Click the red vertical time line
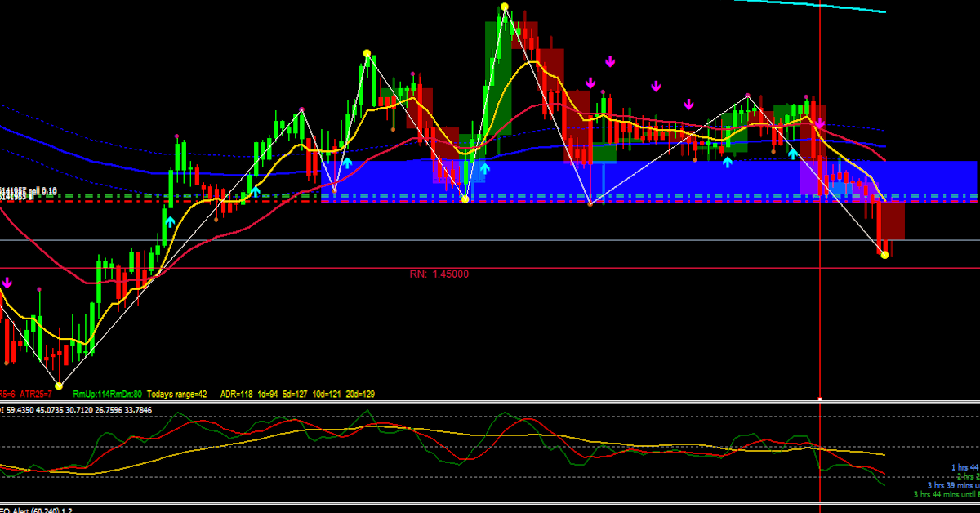Image resolution: width=980 pixels, height=513 pixels. pyautogui.click(x=820, y=327)
